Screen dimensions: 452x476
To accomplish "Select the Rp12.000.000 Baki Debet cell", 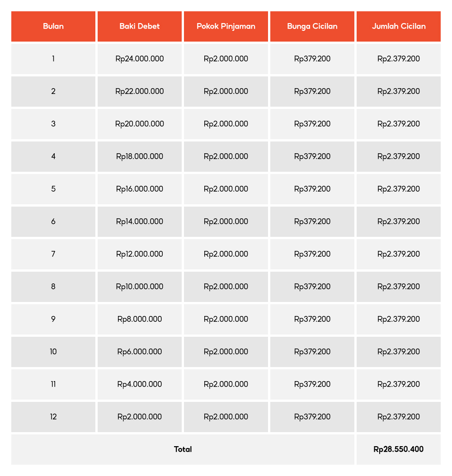I will pos(140,254).
